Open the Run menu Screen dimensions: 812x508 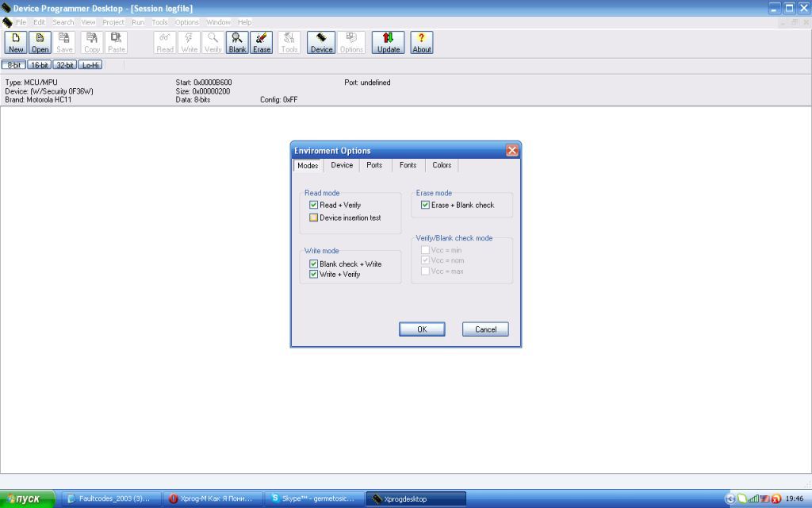click(x=138, y=22)
